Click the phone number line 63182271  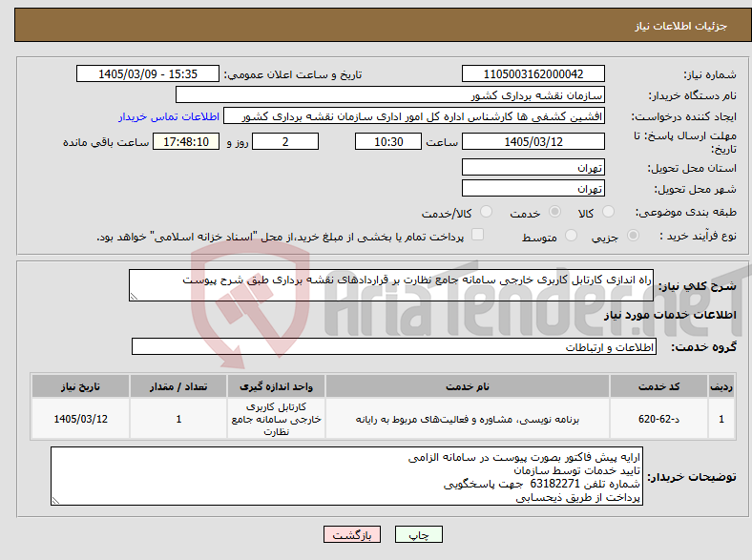(541, 485)
